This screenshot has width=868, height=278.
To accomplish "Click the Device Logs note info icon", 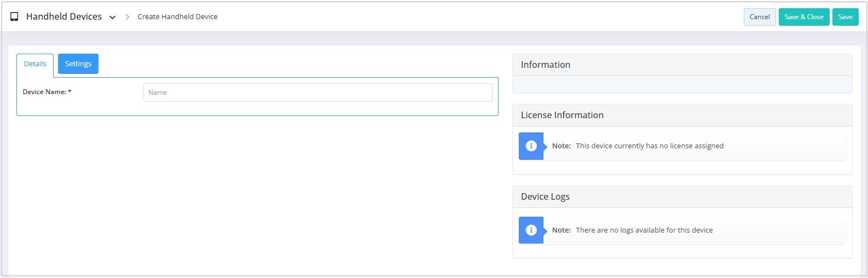I will click(x=531, y=230).
